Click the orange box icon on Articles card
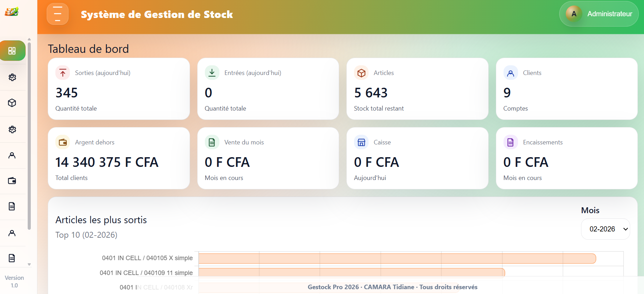 pos(361,73)
